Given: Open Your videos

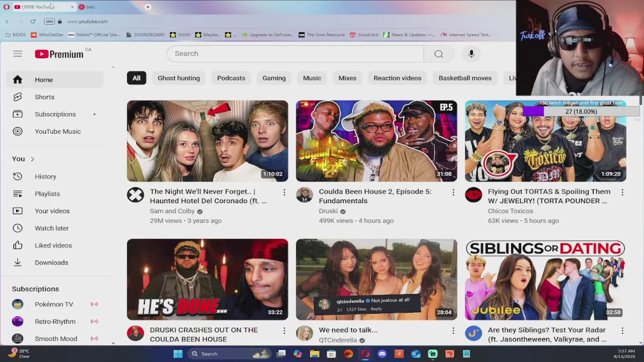Looking at the screenshot, I should click(x=55, y=211).
